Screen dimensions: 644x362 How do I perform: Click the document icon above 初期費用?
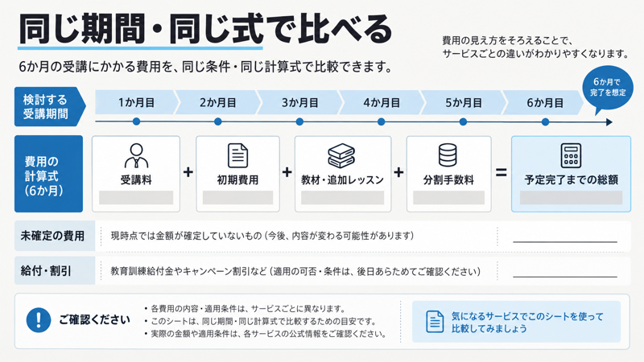point(237,155)
